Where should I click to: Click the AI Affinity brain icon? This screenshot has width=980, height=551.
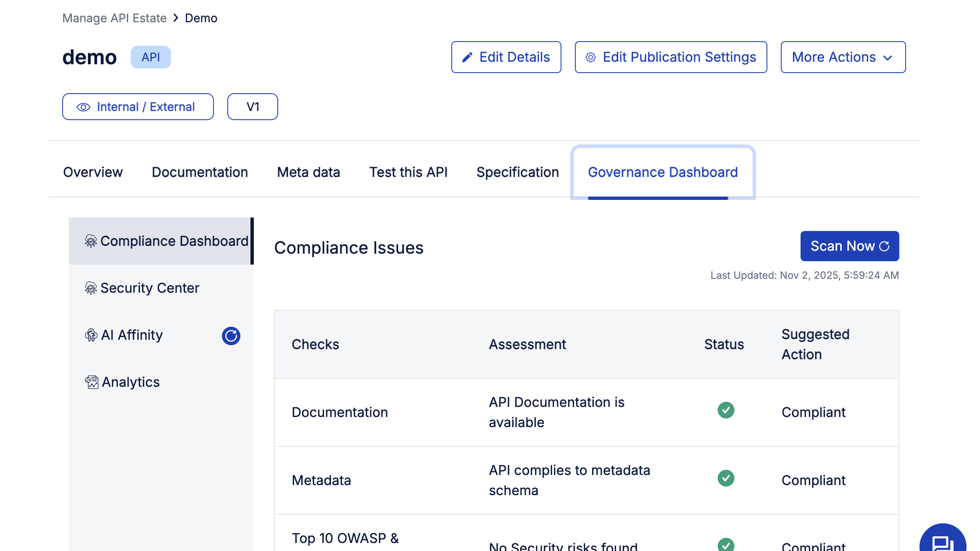click(91, 335)
